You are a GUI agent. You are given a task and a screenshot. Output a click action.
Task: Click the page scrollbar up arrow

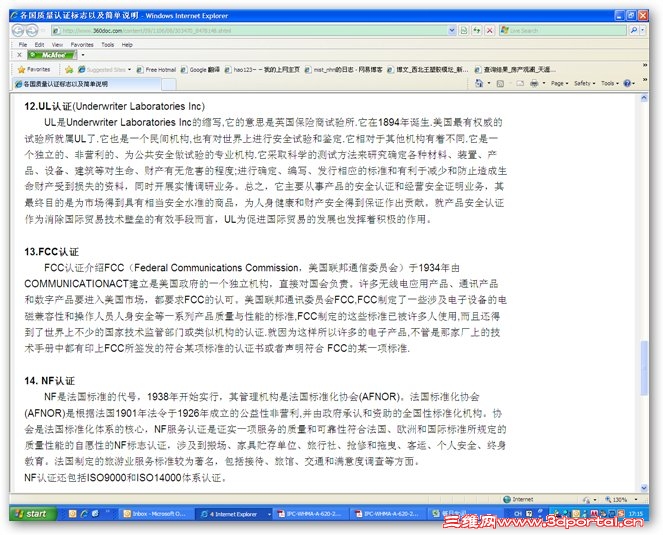pyautogui.click(x=644, y=98)
